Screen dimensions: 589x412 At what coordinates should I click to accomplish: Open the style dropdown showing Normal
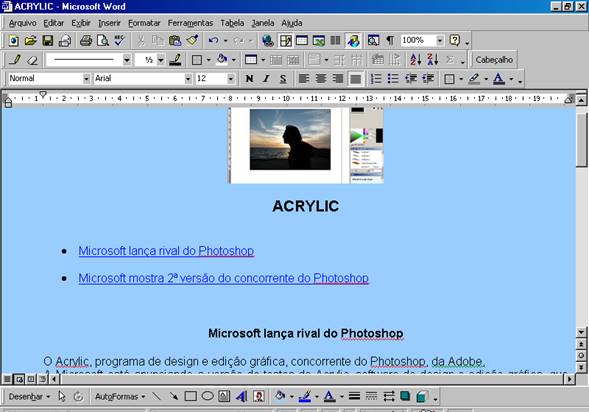pos(86,78)
